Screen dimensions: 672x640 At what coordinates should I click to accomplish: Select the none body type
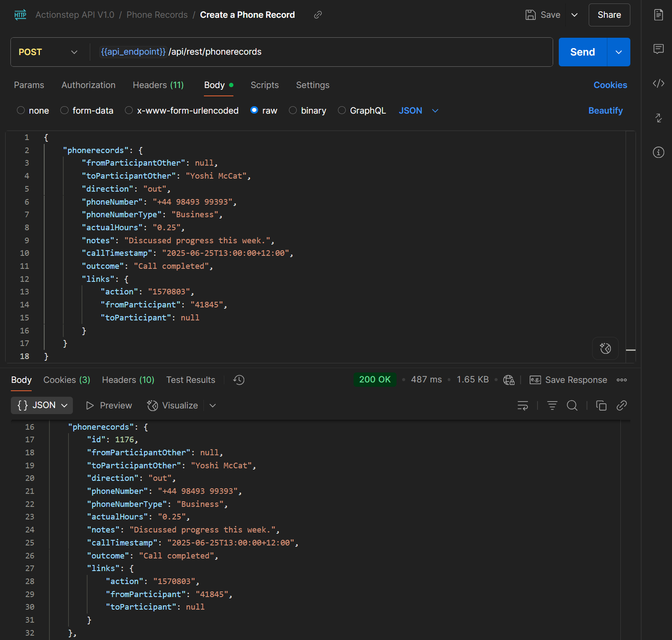21,110
